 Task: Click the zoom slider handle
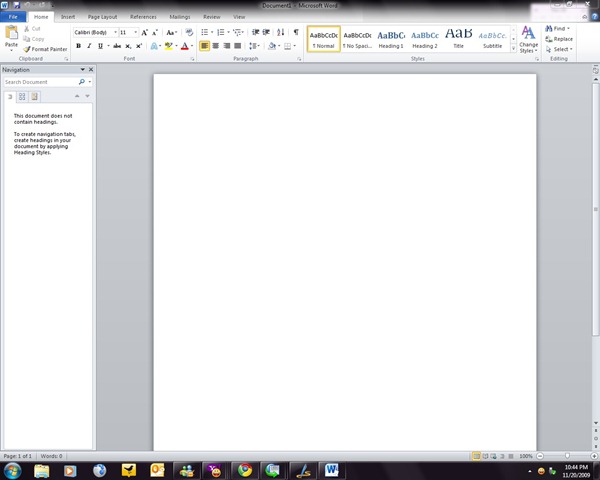[x=567, y=456]
